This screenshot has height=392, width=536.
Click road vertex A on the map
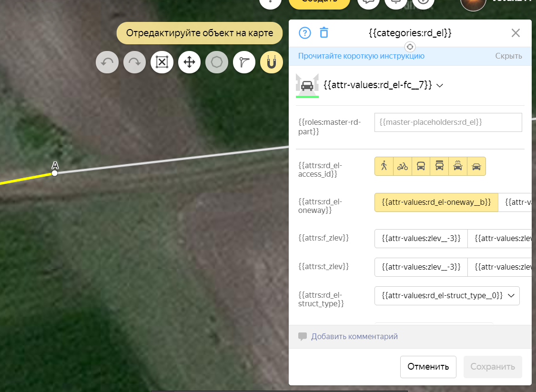54,173
